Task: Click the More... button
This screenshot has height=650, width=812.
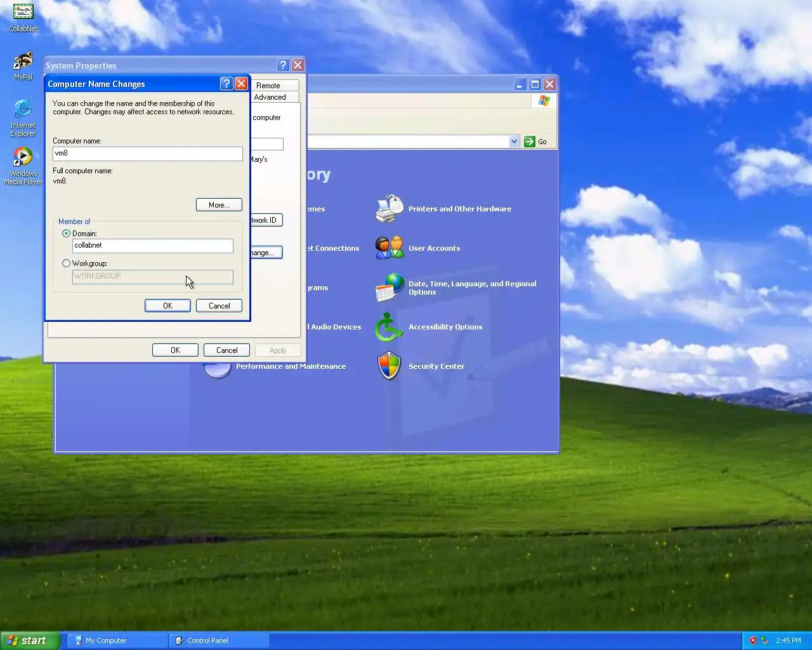Action: coord(219,205)
